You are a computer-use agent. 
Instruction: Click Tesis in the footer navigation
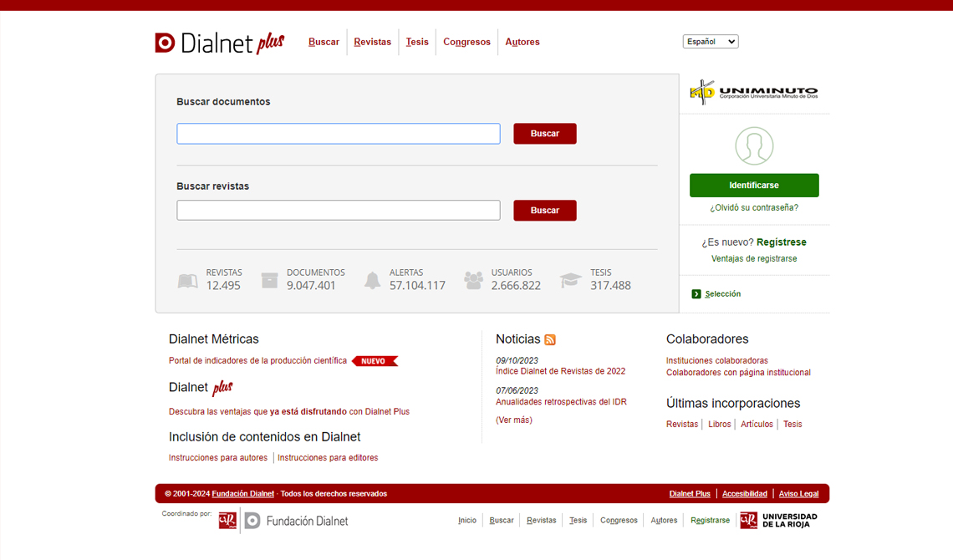[x=578, y=521]
